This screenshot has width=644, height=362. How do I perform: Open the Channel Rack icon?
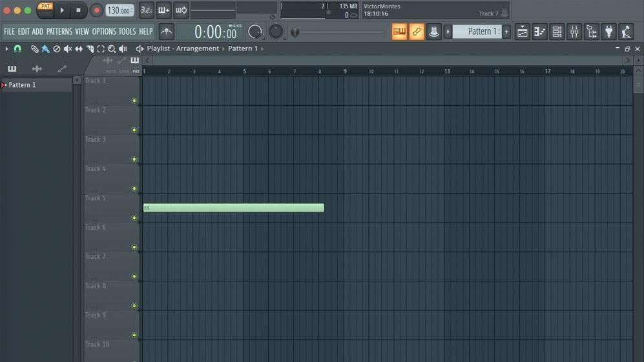[557, 32]
